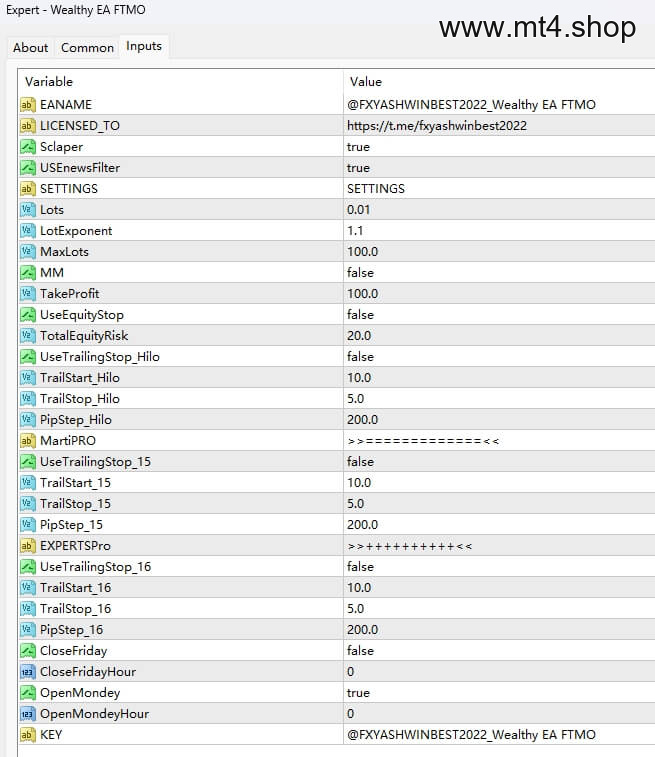Click the LICENSED_TO t.me link value
The height and width of the screenshot is (757, 655).
pos(437,126)
